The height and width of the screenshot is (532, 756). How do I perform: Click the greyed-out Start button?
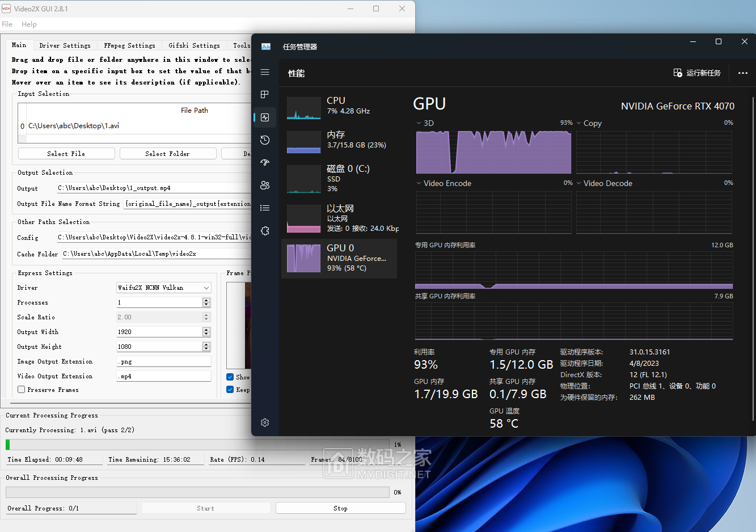point(206,508)
